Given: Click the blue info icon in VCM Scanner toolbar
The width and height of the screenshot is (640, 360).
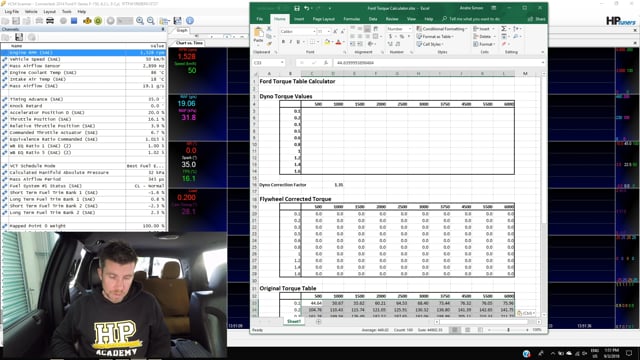Looking at the screenshot, I should (x=190, y=20).
